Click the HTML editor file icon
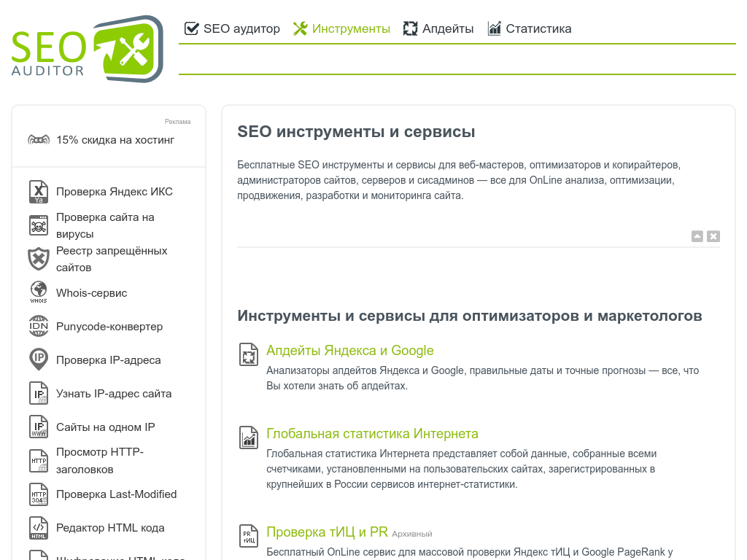Screen dimensions: 747x560 pyautogui.click(x=39, y=528)
